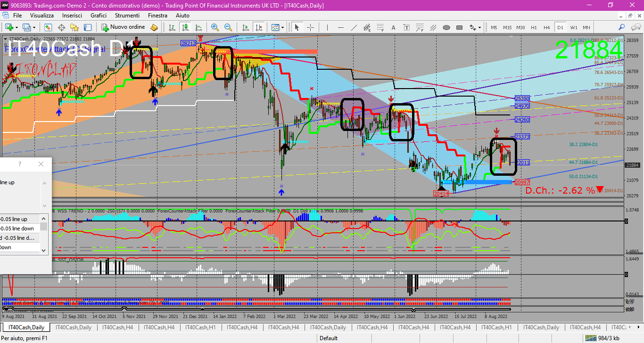
Task: Select the text tool A icon
Action: (395, 27)
